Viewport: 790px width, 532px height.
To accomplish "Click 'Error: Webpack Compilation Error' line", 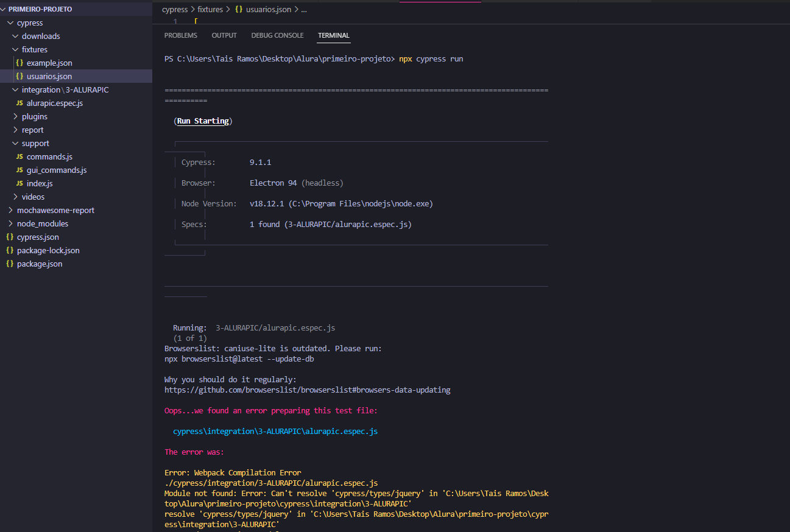I will point(233,473).
